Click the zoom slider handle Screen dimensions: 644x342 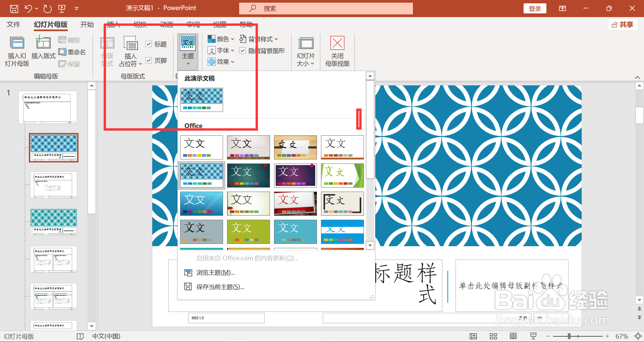(569, 336)
